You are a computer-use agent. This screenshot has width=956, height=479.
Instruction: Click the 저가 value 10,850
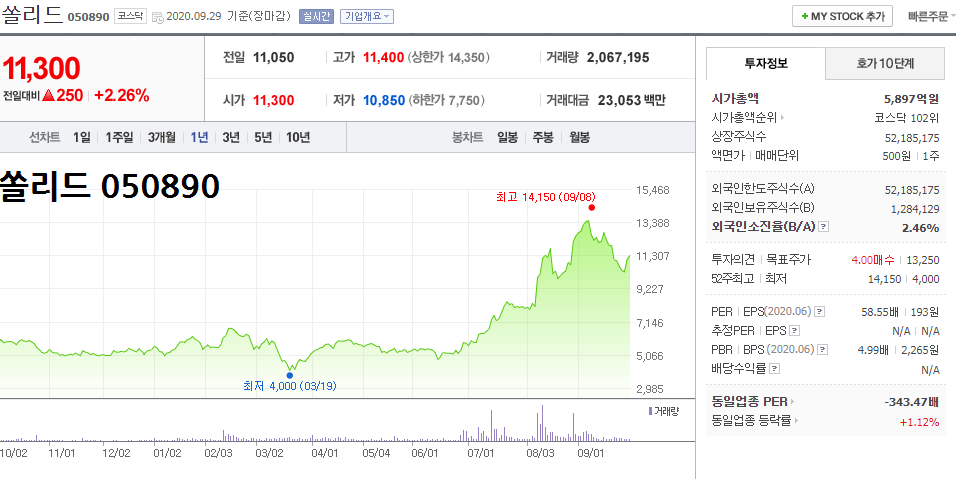click(x=384, y=101)
